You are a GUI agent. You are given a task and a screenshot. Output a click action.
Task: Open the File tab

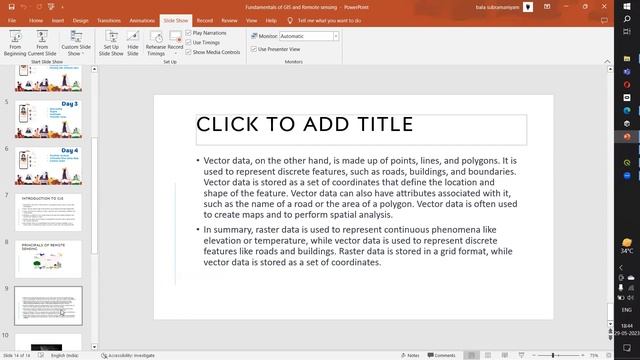(x=12, y=20)
